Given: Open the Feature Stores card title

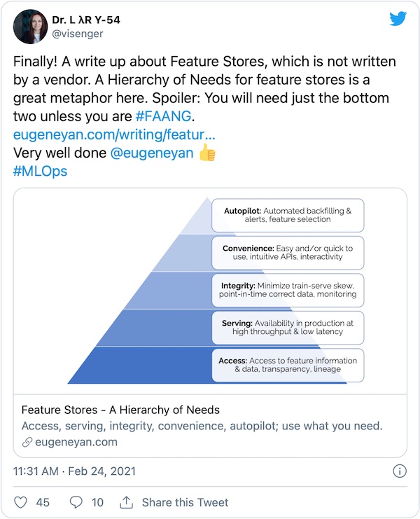Looking at the screenshot, I should (120, 410).
